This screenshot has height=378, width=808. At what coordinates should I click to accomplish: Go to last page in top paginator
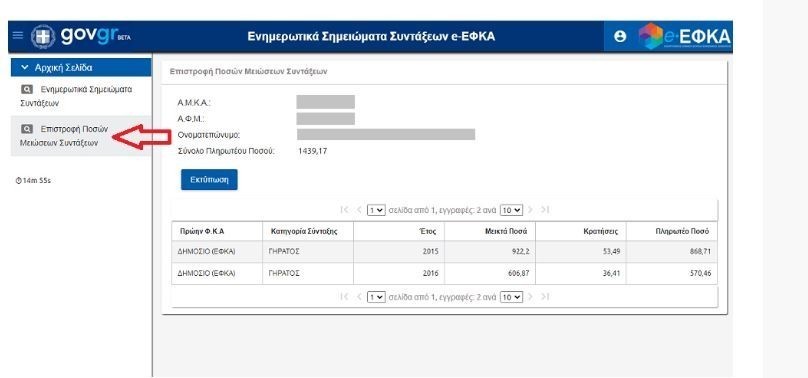point(545,210)
